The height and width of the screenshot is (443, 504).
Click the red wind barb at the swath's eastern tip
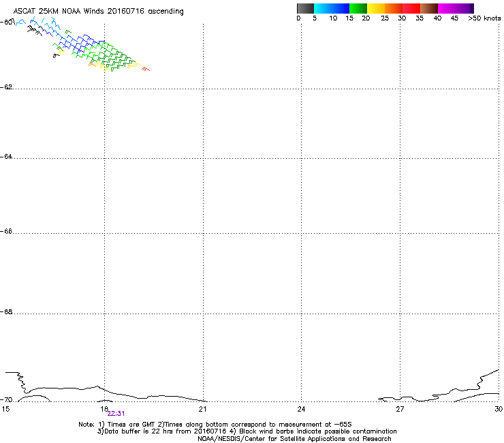(146, 69)
